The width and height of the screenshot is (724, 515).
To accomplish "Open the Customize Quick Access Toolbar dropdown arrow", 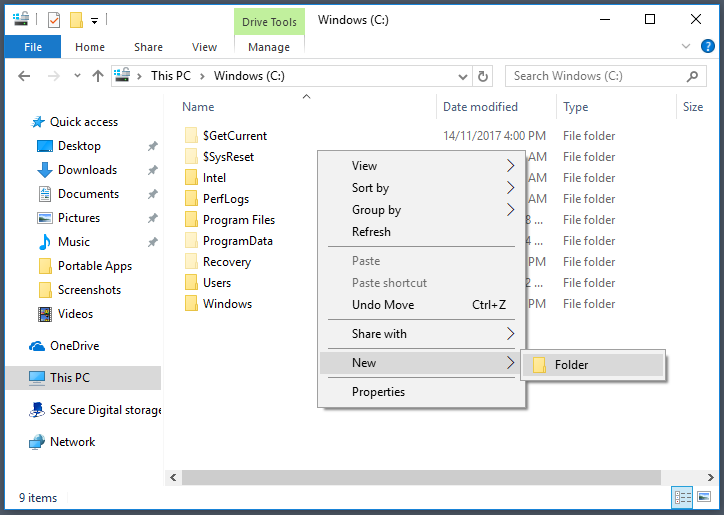I will click(94, 21).
